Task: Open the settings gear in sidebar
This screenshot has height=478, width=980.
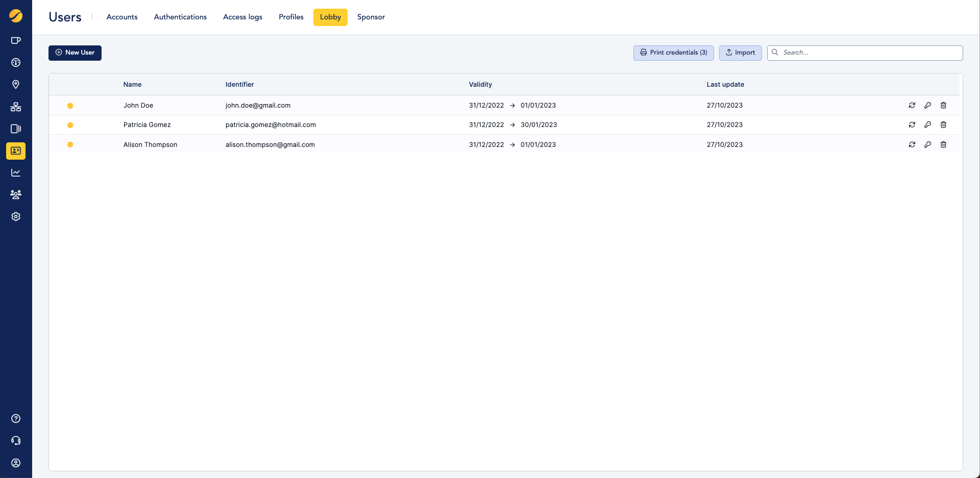Action: click(x=16, y=217)
